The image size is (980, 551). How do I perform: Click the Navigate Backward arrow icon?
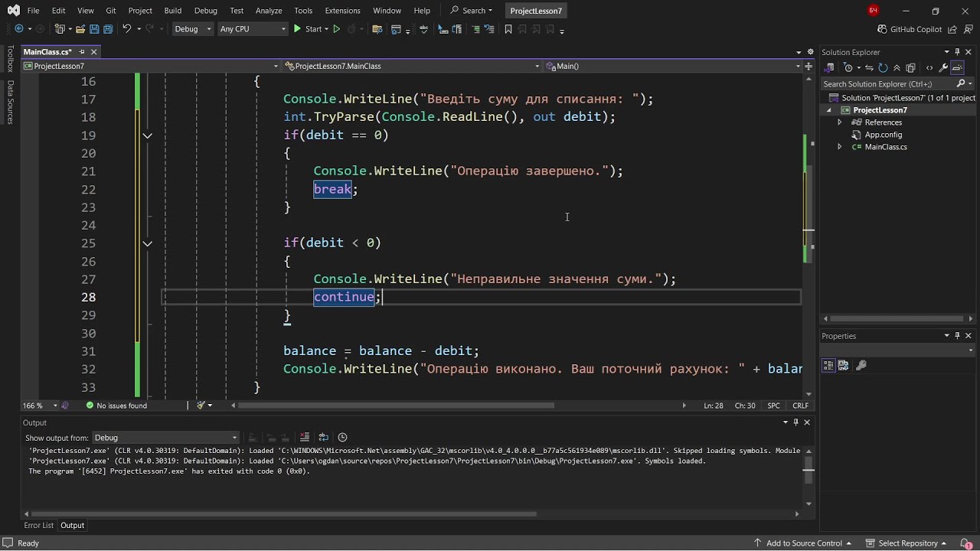coord(19,29)
